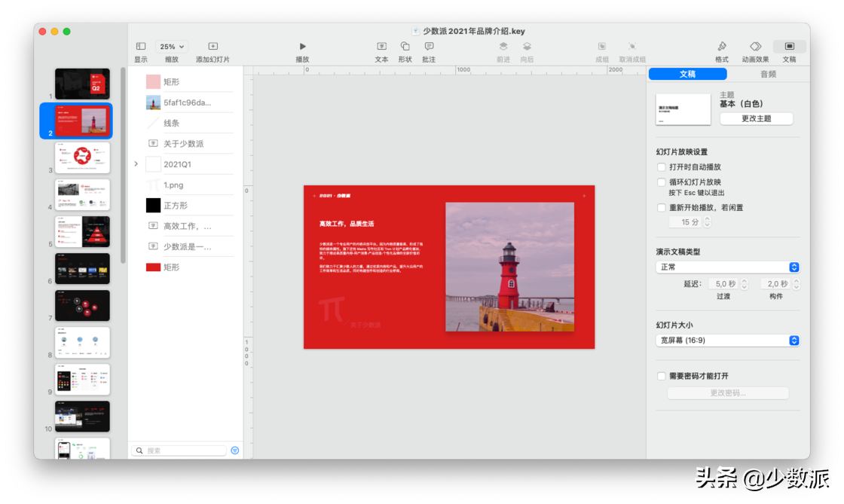The height and width of the screenshot is (504, 844).
Task: Click the 添加幻灯片 add slide icon
Action: click(x=213, y=46)
